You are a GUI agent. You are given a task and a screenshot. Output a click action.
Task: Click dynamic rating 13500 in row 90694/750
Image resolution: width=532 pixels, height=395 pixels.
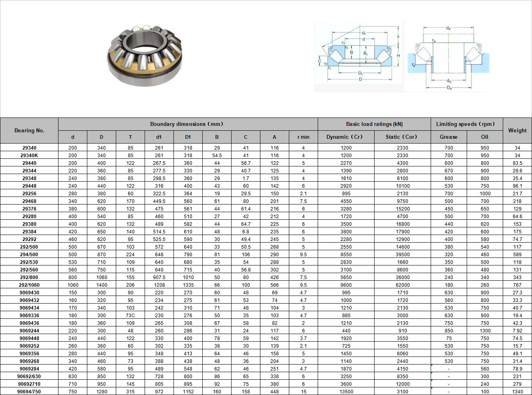(346, 392)
